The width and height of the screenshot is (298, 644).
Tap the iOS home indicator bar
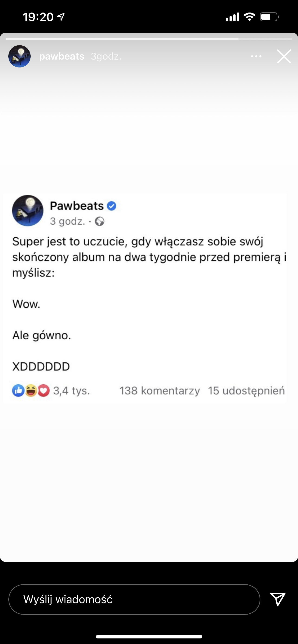coord(149,636)
